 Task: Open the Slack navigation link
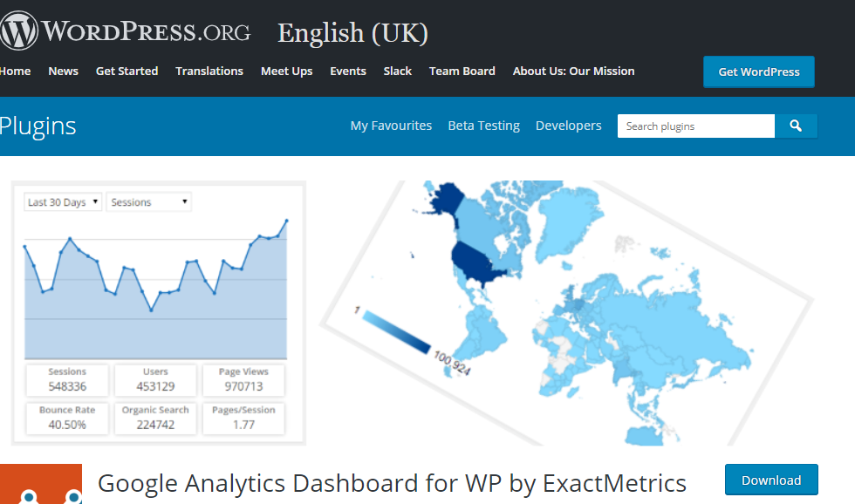398,72
